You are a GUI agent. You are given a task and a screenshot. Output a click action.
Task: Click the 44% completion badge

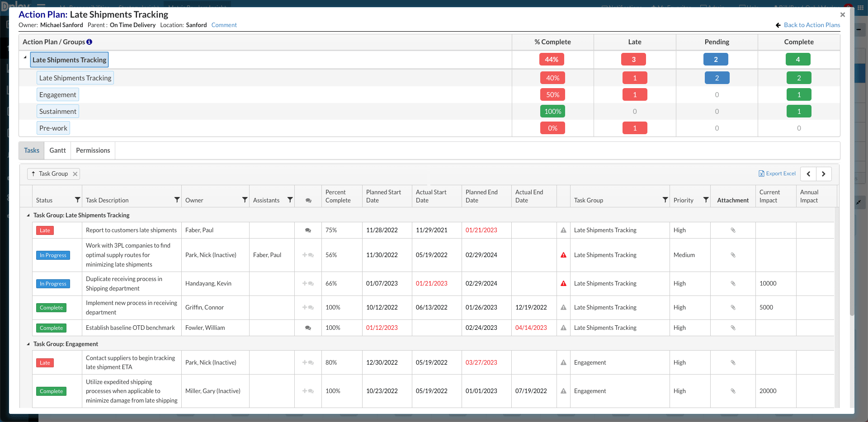[552, 59]
